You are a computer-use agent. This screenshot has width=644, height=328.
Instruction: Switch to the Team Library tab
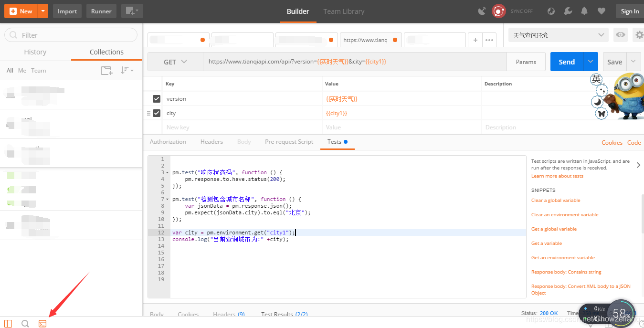click(x=344, y=11)
